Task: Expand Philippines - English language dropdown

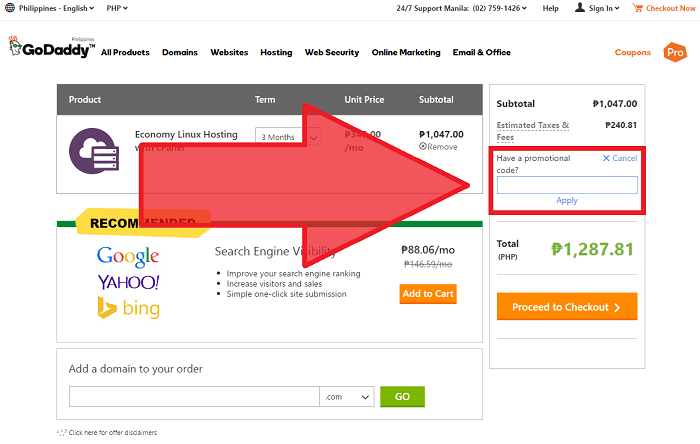Action: [x=56, y=8]
